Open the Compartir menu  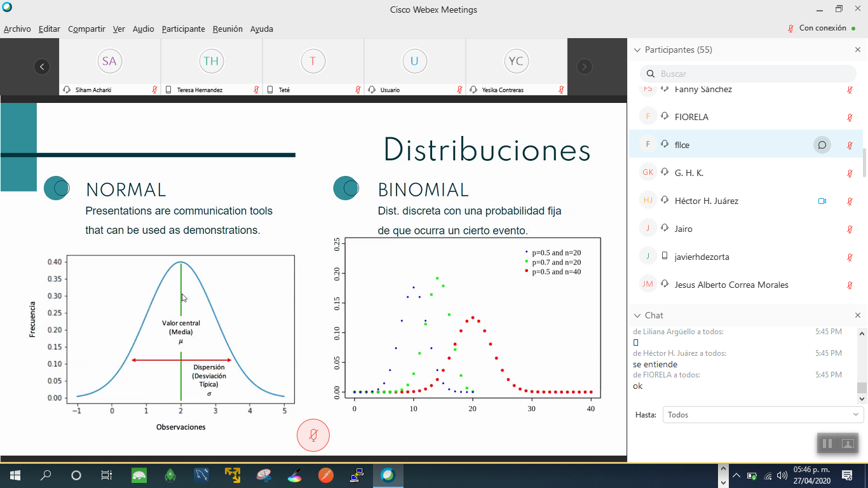86,29
